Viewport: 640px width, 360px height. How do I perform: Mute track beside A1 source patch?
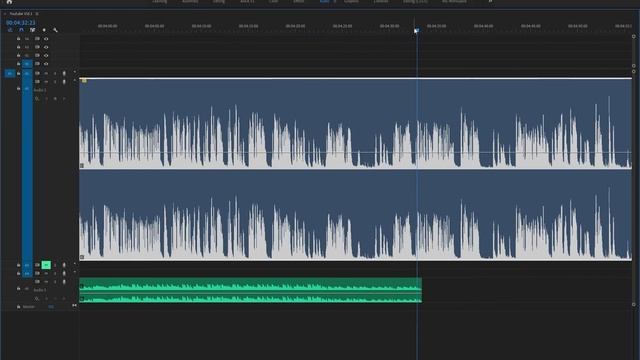click(x=46, y=73)
